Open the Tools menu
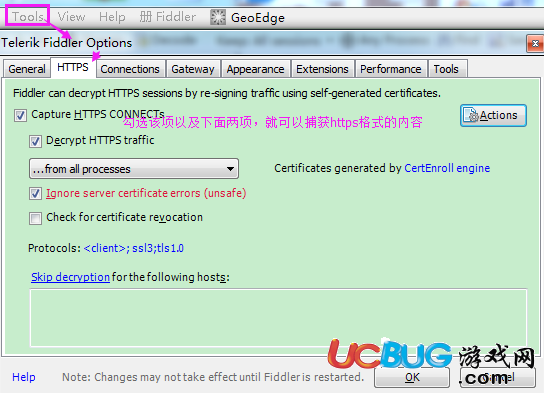544x393 pixels. [28, 16]
